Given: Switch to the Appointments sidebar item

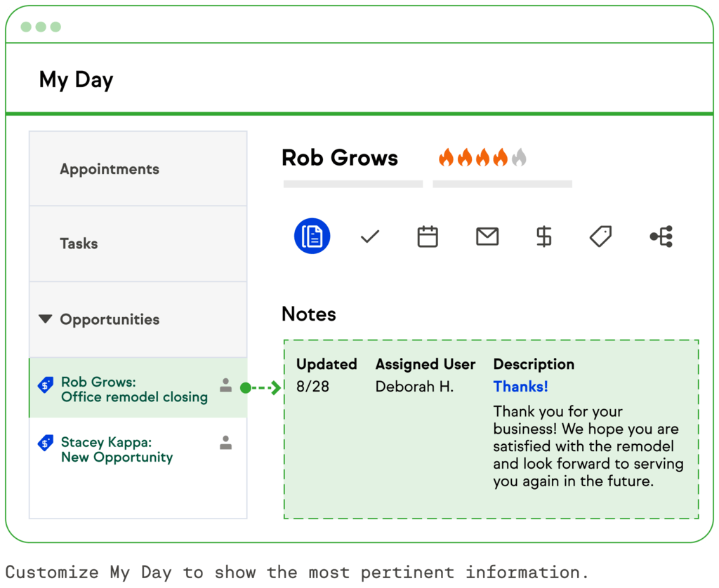Looking at the screenshot, I should 109,168.
